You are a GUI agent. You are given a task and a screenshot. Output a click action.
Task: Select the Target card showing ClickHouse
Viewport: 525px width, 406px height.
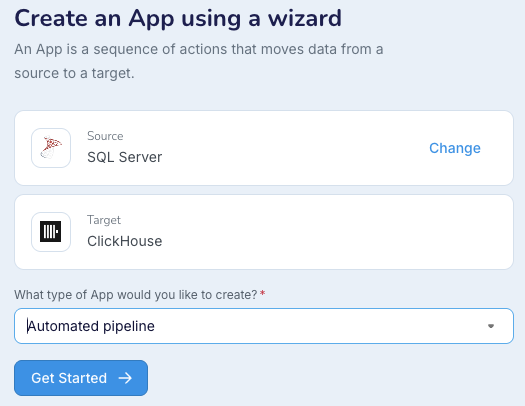(264, 232)
